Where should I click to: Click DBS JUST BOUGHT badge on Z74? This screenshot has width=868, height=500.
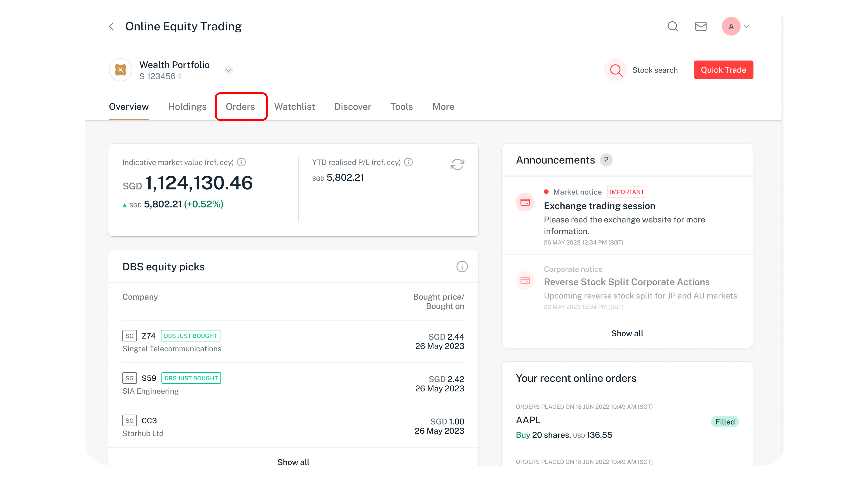pyautogui.click(x=191, y=336)
